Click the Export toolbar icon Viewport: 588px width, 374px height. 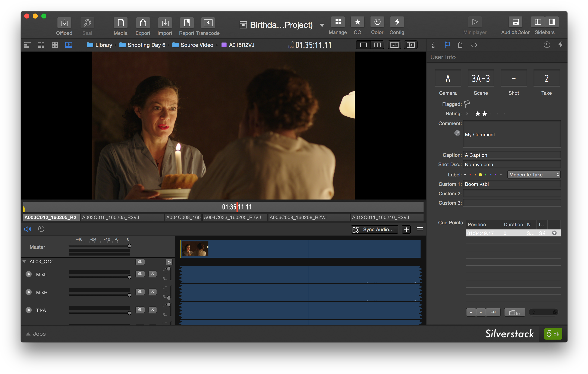143,23
